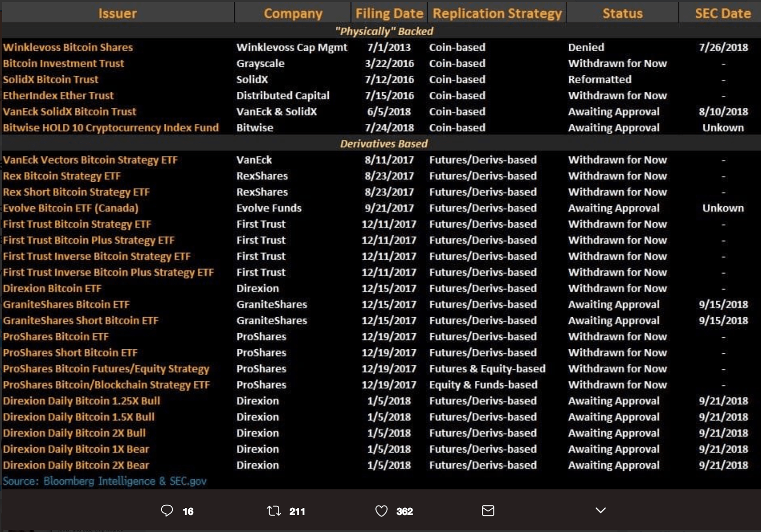Click the SEC Date column header
This screenshot has height=532, width=761.
(723, 14)
